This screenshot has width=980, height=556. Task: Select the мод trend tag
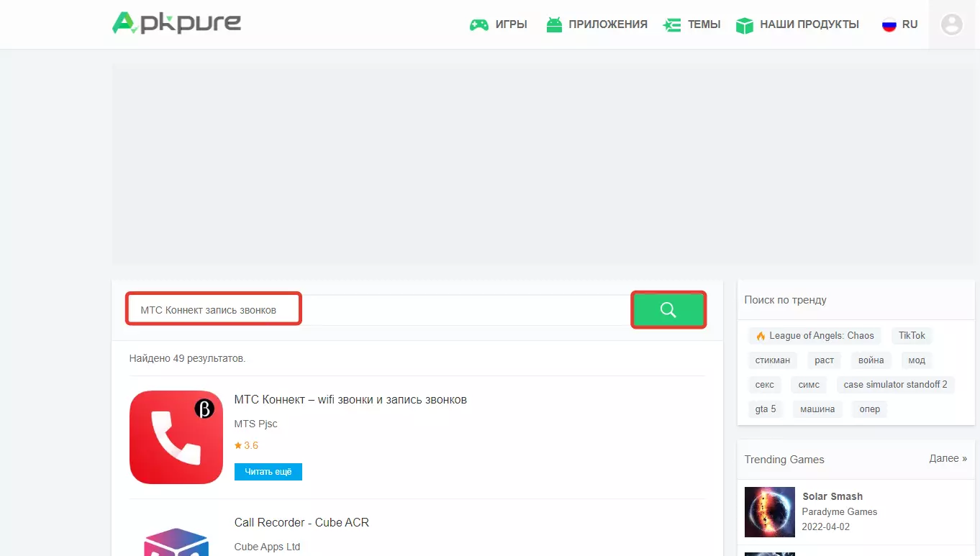coord(917,360)
